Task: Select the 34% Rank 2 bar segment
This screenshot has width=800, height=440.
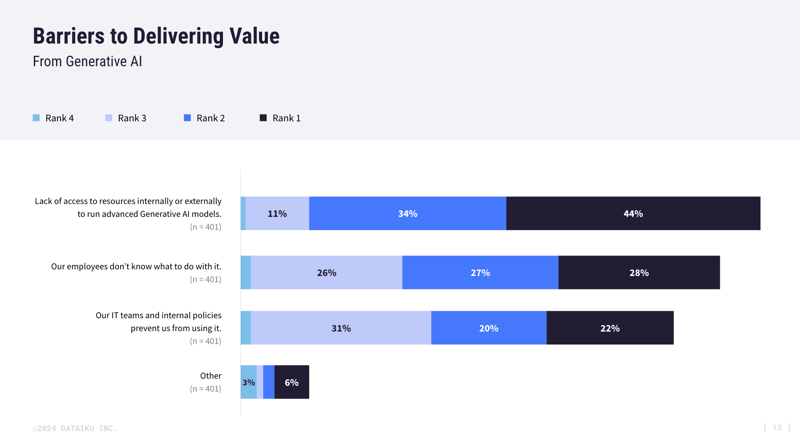Action: 407,213
